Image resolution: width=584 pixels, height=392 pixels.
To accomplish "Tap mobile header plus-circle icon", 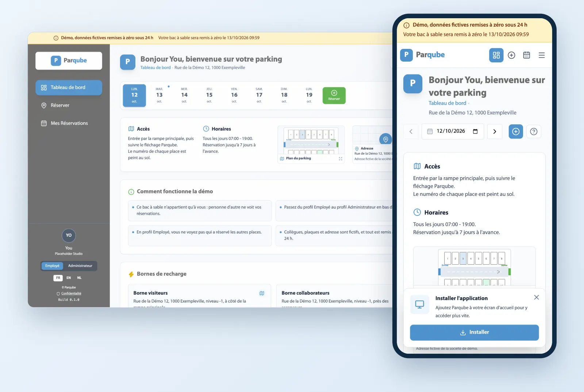I will click(x=511, y=55).
